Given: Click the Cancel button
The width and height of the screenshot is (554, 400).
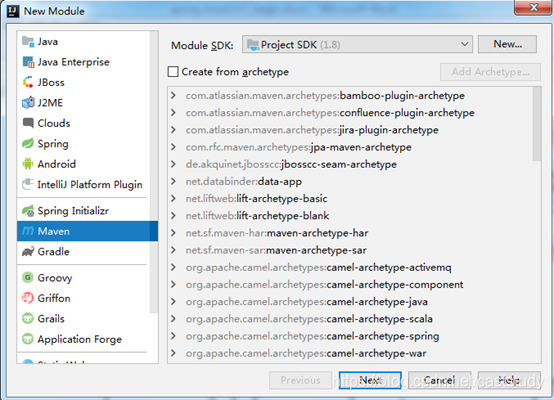Looking at the screenshot, I should click(x=439, y=380).
